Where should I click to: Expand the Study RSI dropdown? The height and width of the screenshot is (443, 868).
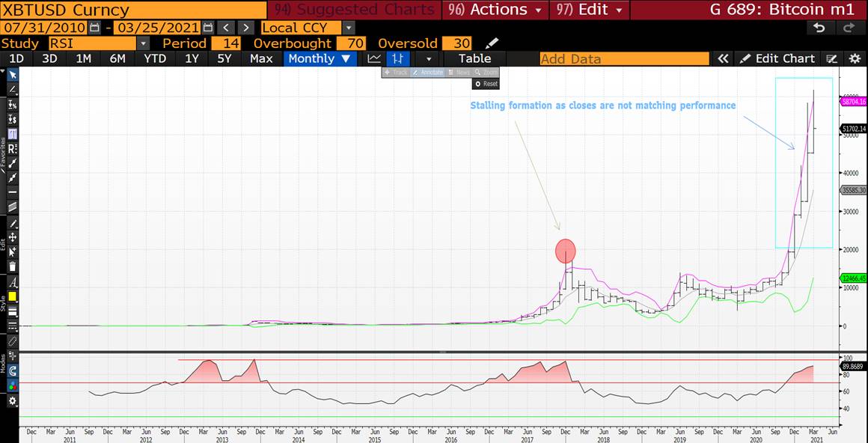tap(144, 43)
